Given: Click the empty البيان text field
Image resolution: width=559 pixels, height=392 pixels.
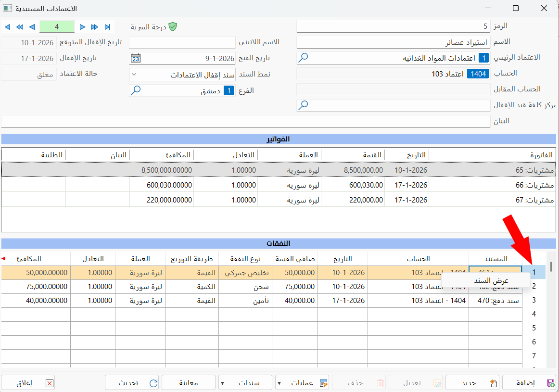Looking at the screenshot, I should [x=246, y=121].
